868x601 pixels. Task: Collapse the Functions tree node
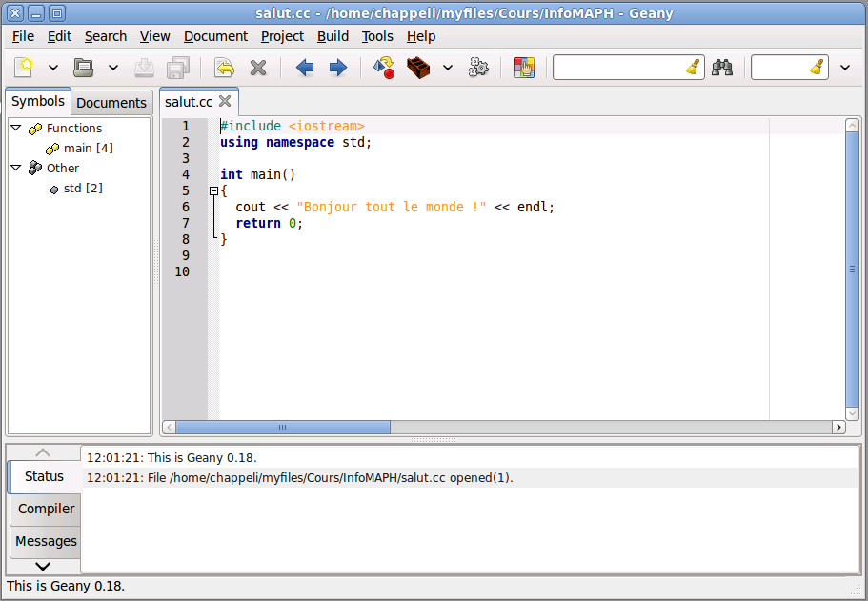point(16,128)
